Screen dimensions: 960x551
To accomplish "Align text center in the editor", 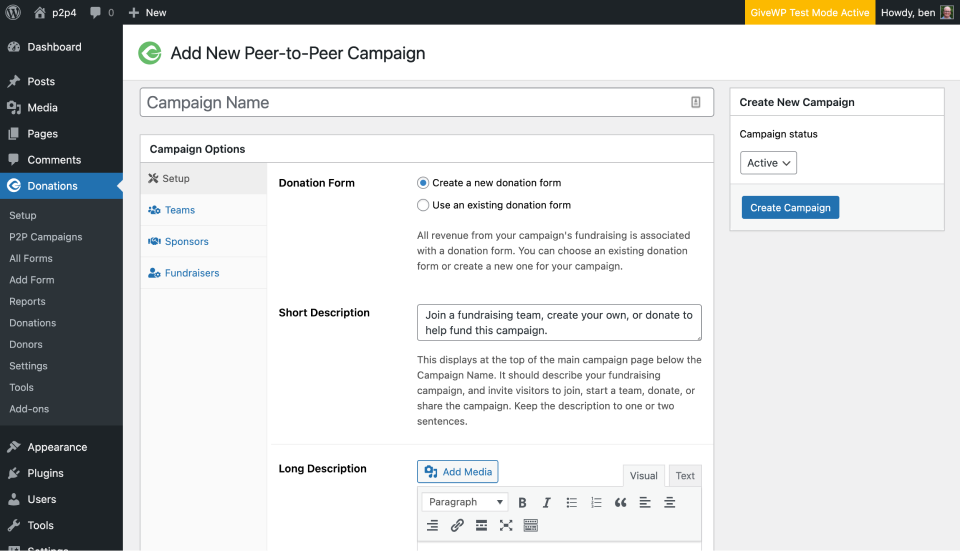I will click(x=670, y=503).
